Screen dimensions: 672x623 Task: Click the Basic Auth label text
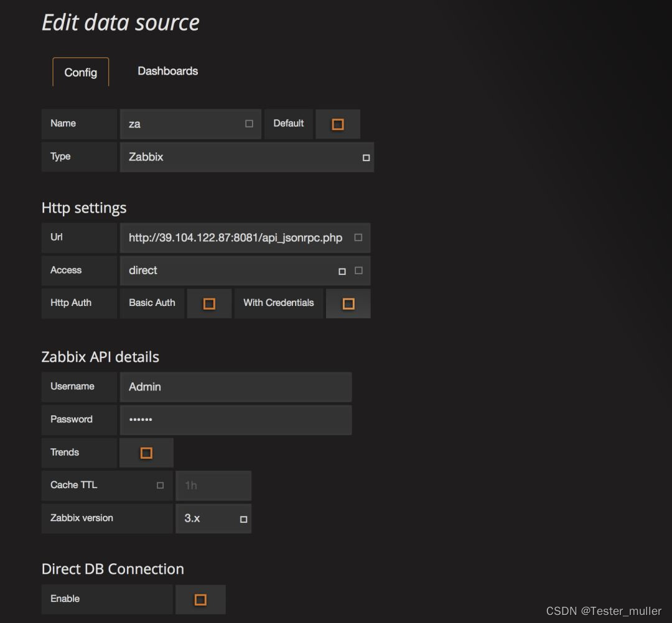pos(152,303)
